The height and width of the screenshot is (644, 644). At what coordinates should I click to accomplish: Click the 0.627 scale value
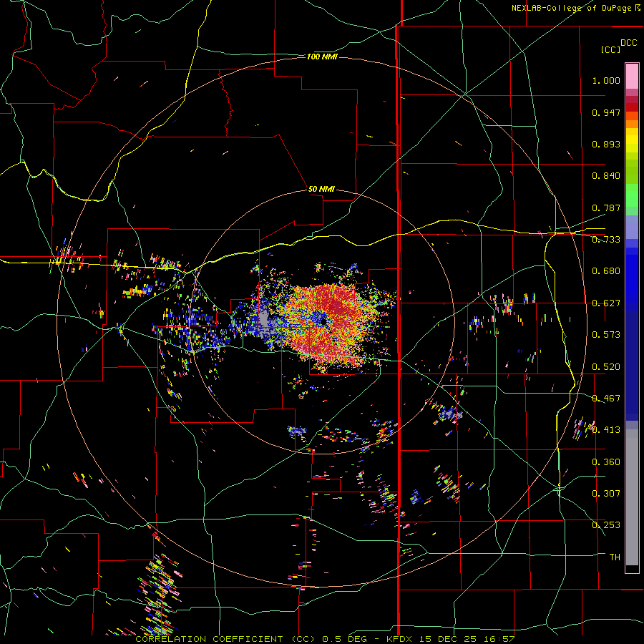(606, 303)
